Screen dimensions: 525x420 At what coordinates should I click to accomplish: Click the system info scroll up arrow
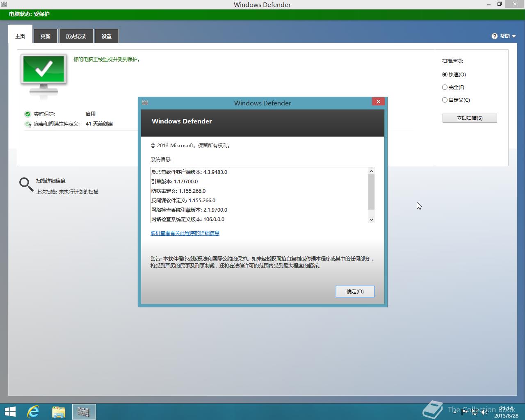[371, 171]
